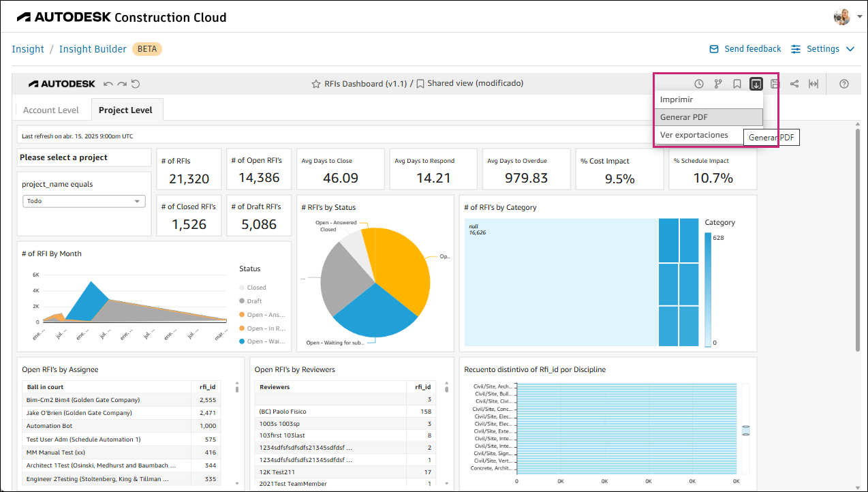Screen dimensions: 868x492
Task: Click the % Schedule Impact value 10.7%
Action: (x=713, y=179)
